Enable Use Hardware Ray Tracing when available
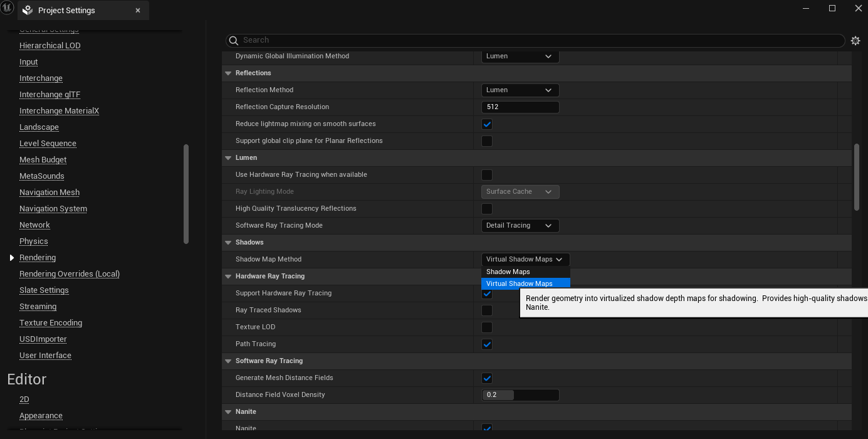868x439 pixels. pyautogui.click(x=487, y=175)
